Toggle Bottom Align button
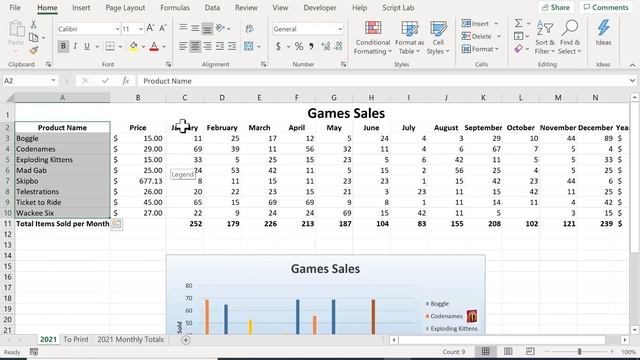The width and height of the screenshot is (640, 360). click(207, 28)
